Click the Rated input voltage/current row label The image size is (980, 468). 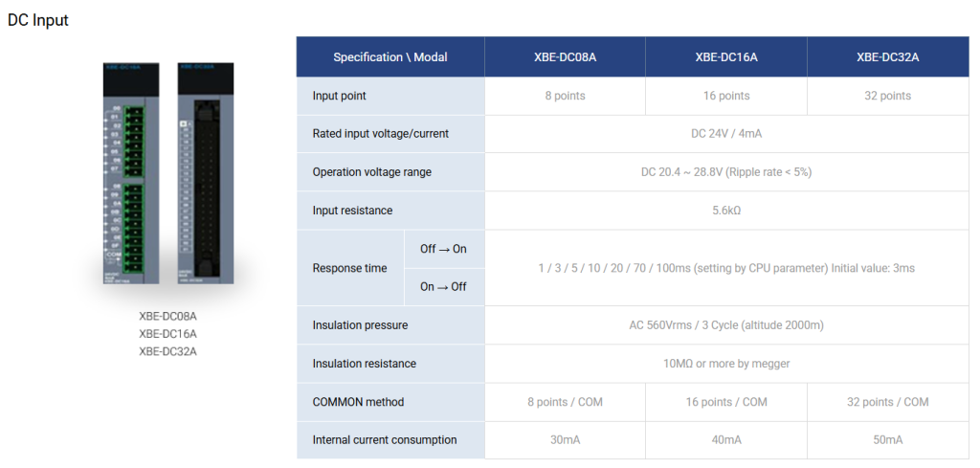pos(380,134)
